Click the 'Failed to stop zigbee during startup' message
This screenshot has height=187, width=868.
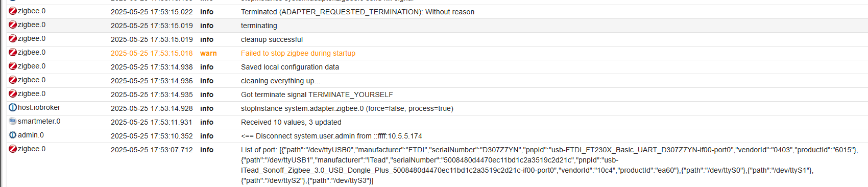tap(298, 53)
